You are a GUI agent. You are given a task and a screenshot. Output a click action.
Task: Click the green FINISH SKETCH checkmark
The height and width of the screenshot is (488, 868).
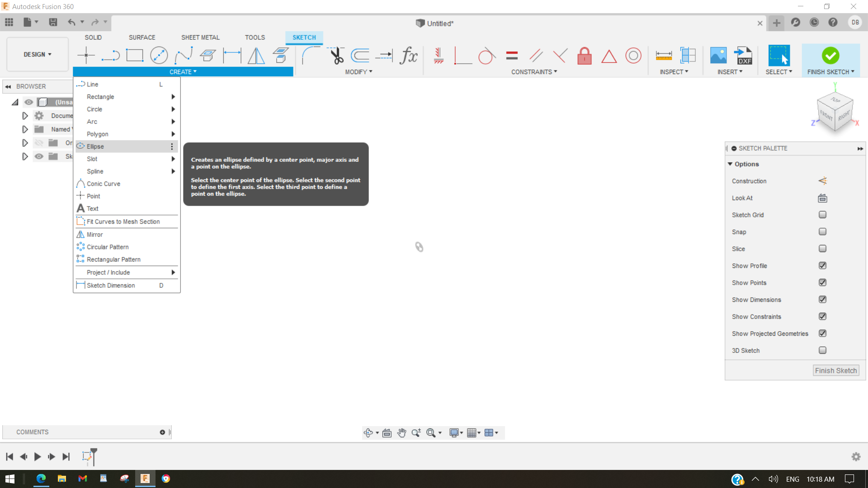[x=830, y=56]
